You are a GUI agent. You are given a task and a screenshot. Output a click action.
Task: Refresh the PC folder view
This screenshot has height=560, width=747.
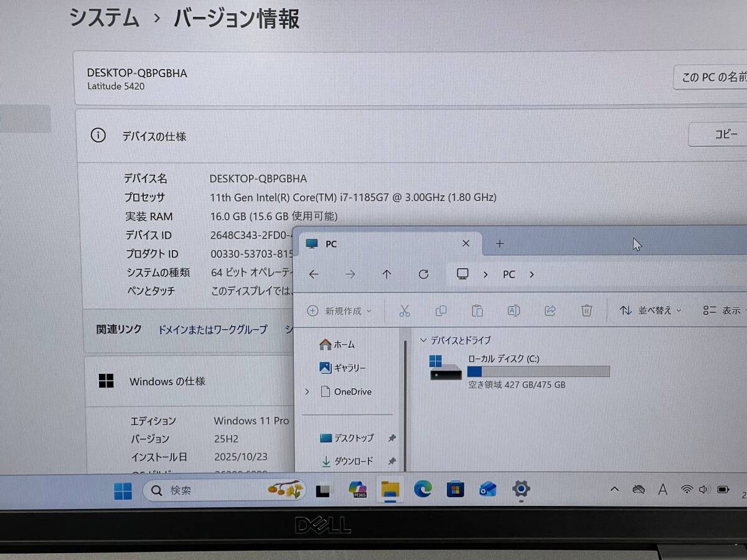[424, 274]
